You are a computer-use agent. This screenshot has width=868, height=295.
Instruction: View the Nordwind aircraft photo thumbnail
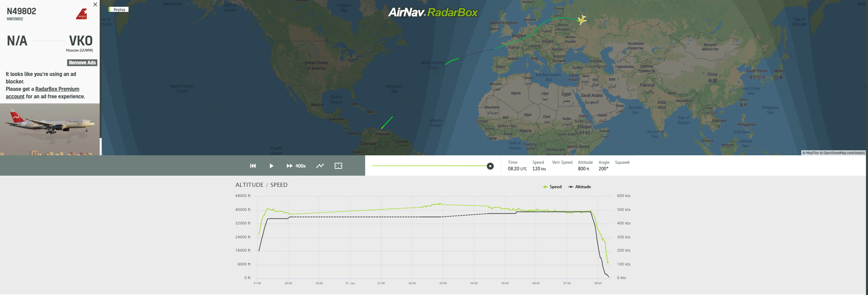click(x=50, y=129)
